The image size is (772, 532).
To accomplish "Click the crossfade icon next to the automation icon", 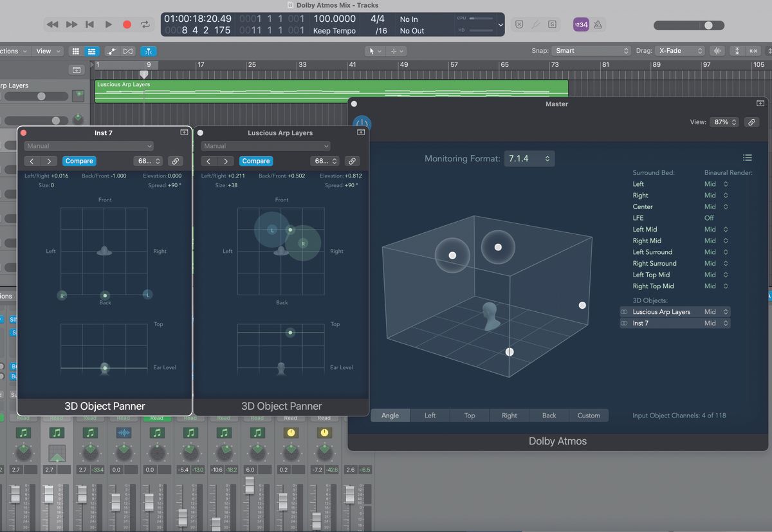I will pyautogui.click(x=127, y=51).
